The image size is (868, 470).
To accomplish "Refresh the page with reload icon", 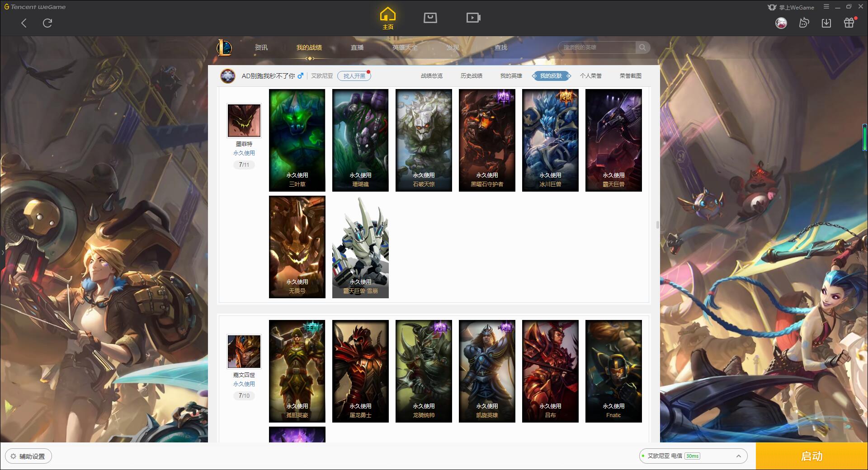I will coord(47,23).
